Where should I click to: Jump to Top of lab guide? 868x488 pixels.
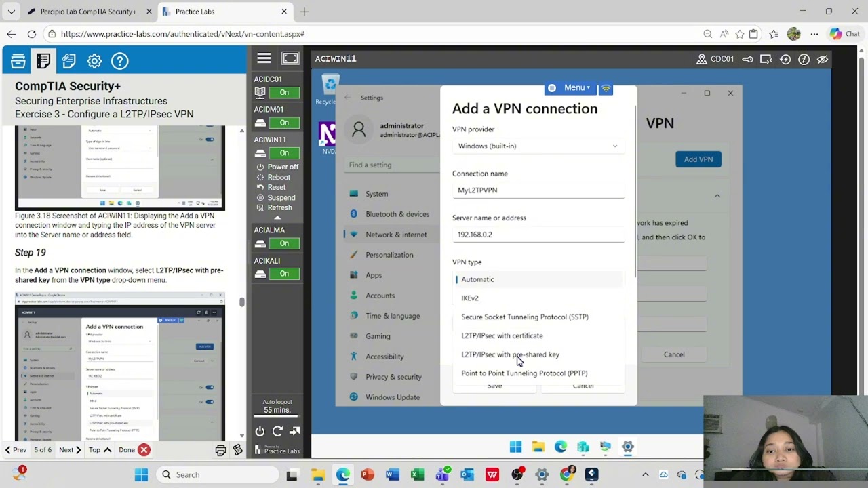tap(100, 450)
